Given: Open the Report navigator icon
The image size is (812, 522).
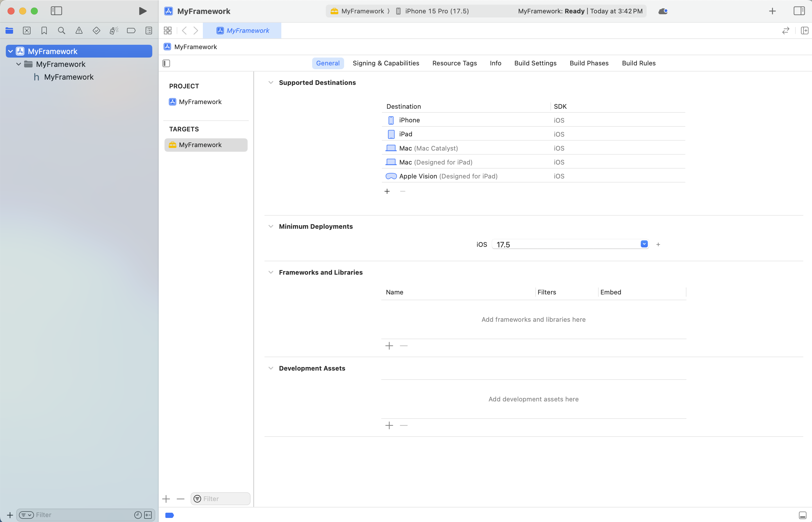Looking at the screenshot, I should (149, 31).
